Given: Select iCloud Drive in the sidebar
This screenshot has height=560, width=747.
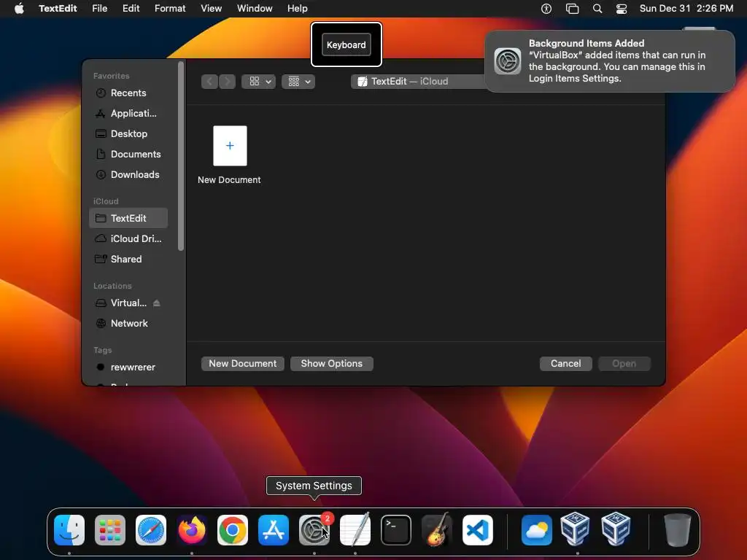Looking at the screenshot, I should [128, 238].
